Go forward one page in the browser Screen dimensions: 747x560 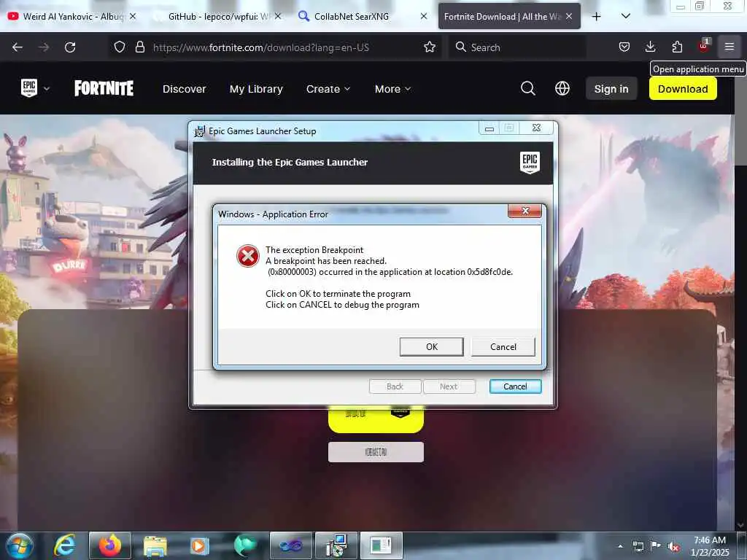point(44,47)
